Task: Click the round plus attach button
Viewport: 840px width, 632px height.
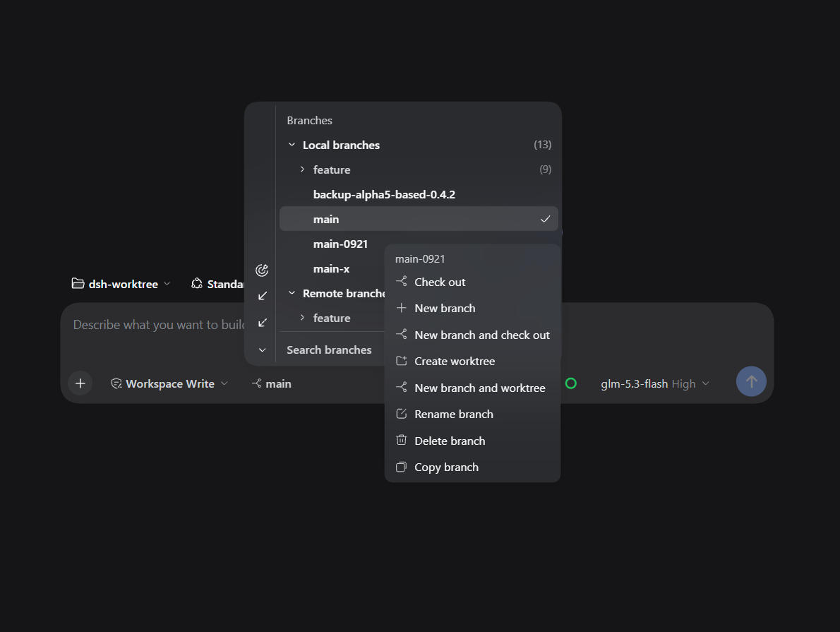Action: click(80, 383)
